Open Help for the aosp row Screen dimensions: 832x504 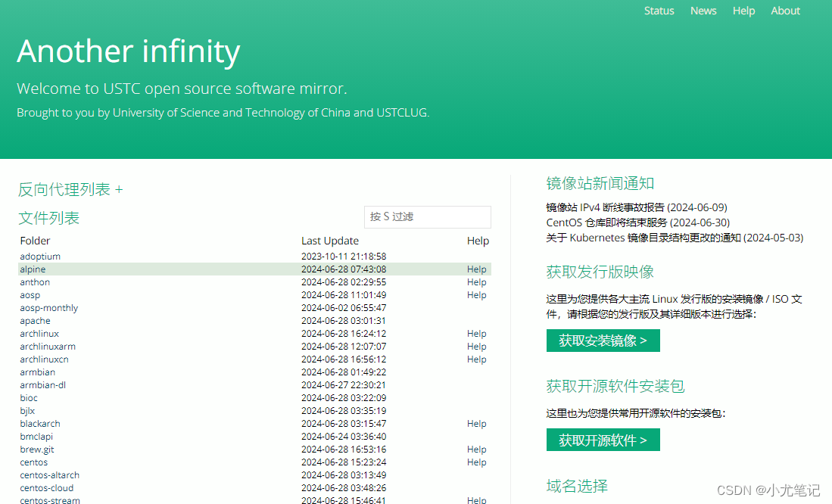(x=476, y=295)
